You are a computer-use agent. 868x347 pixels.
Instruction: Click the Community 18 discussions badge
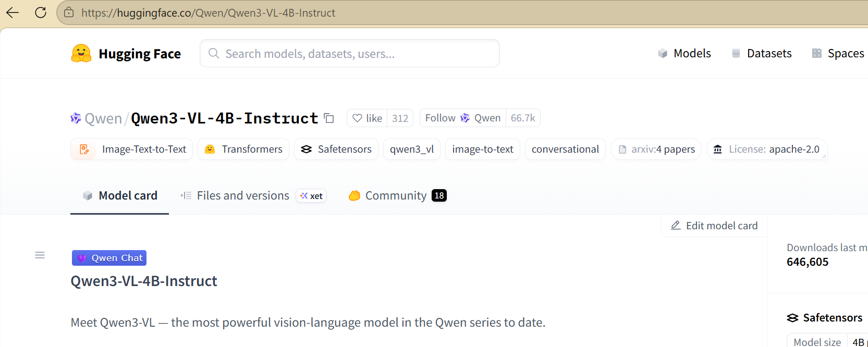click(439, 196)
